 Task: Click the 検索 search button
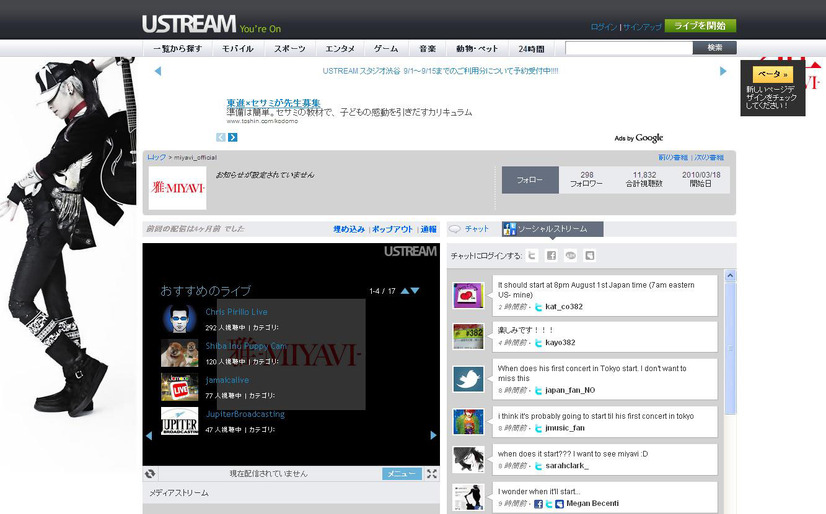pyautogui.click(x=714, y=48)
